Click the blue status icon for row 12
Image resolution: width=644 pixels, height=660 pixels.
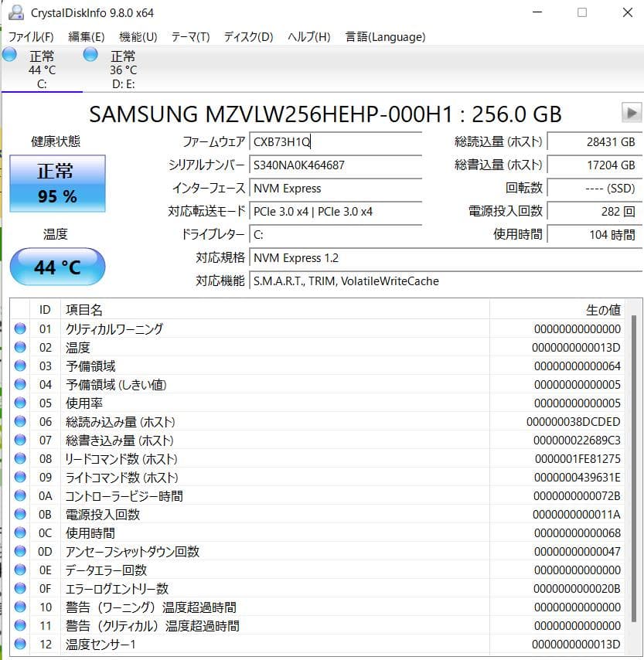(20, 644)
